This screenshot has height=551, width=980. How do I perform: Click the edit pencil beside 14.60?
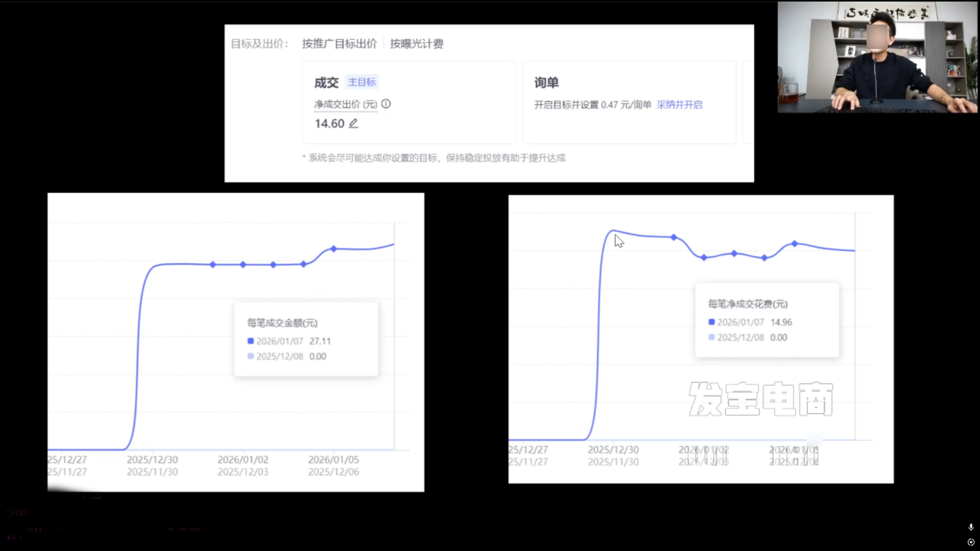[353, 124]
